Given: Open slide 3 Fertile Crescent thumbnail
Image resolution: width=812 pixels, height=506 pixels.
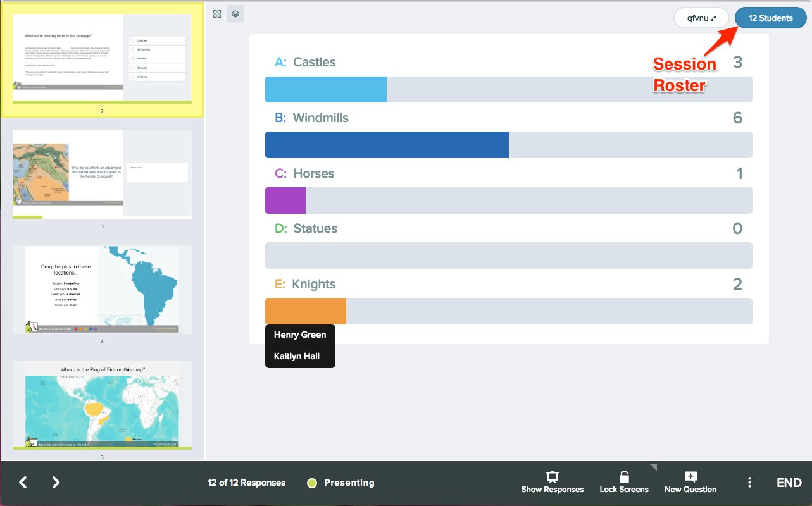Looking at the screenshot, I should coord(102,174).
